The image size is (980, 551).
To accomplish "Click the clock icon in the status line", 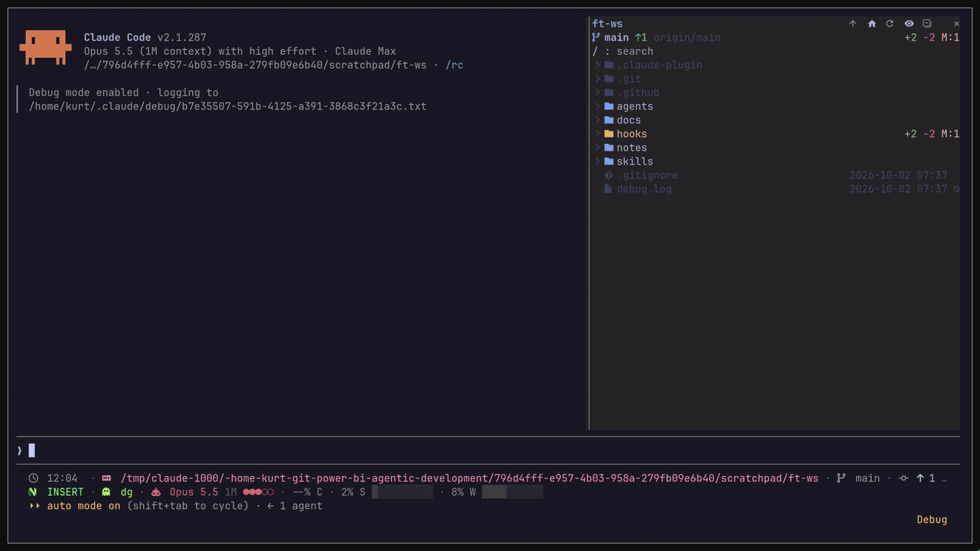I will [33, 478].
